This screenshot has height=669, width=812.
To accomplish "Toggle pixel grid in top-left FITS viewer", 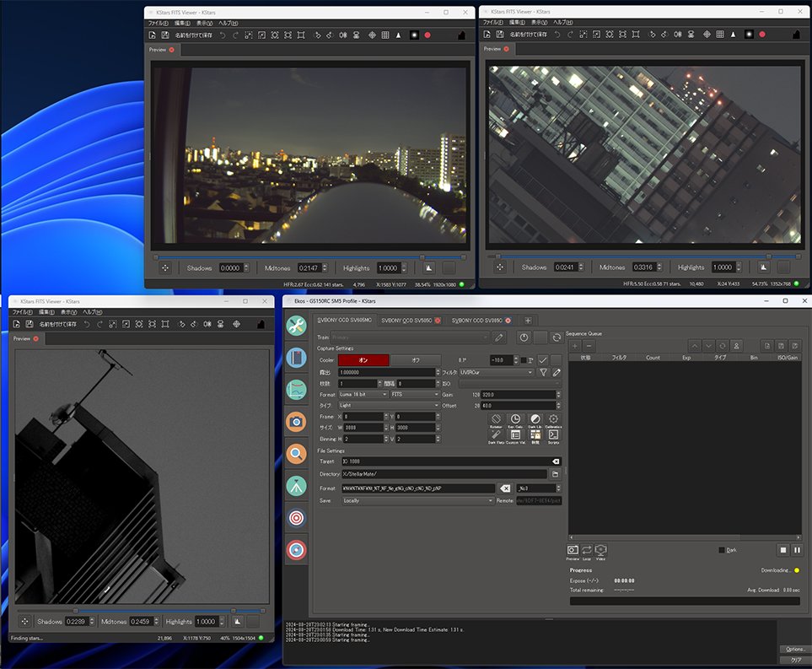I will (x=385, y=35).
